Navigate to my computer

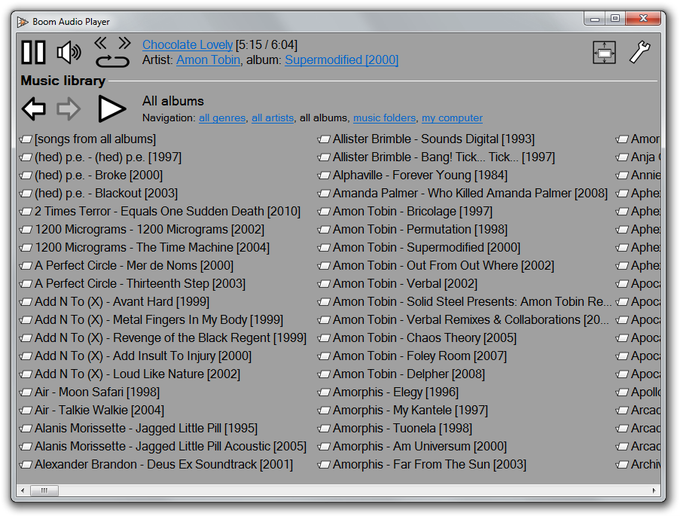pos(452,118)
